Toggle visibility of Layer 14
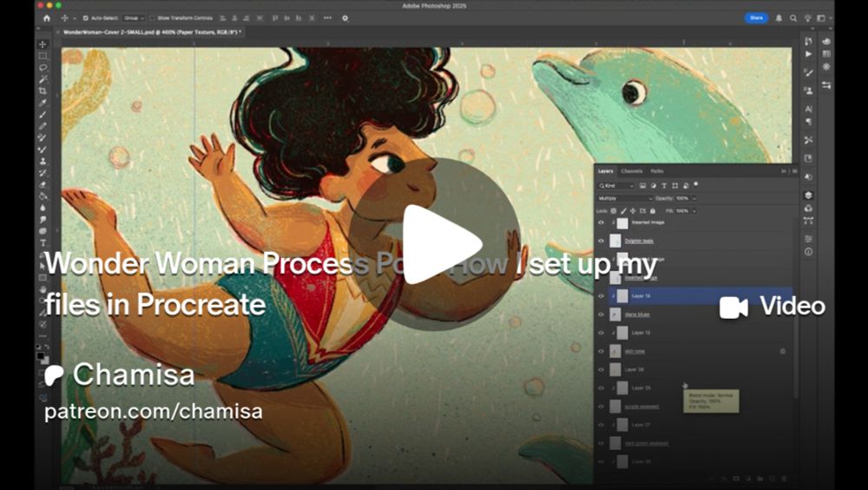The width and height of the screenshot is (868, 490). tap(602, 296)
